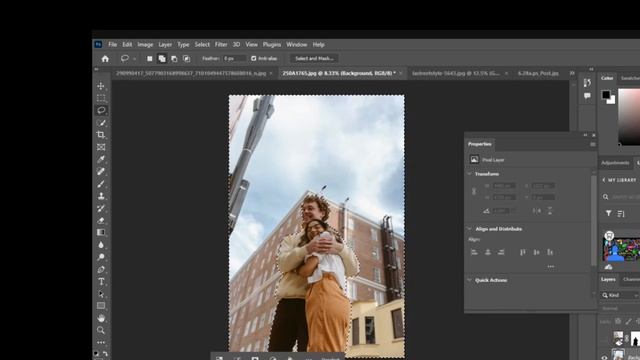Select the Rectangle shape tool
Screen dimensions: 640x360
(x=101, y=306)
